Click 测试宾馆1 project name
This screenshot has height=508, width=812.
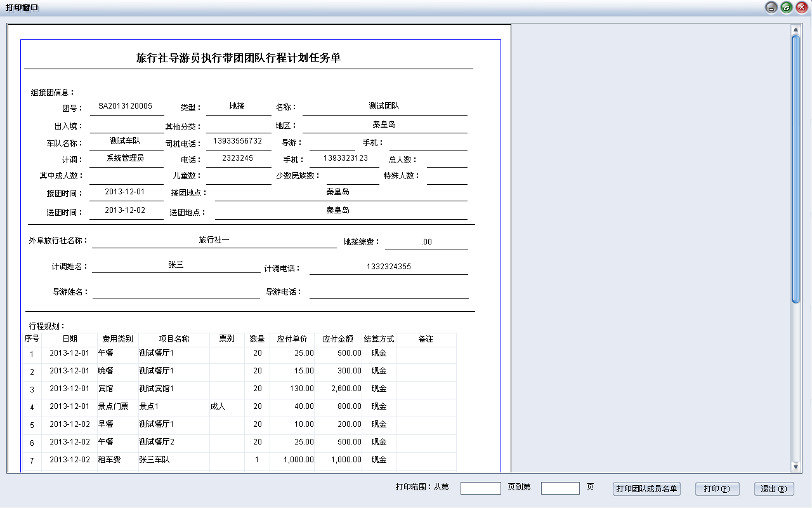[x=156, y=389]
